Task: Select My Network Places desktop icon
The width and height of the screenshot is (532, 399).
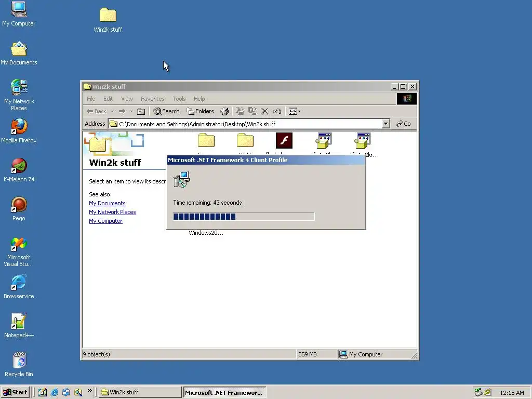Action: pyautogui.click(x=19, y=95)
